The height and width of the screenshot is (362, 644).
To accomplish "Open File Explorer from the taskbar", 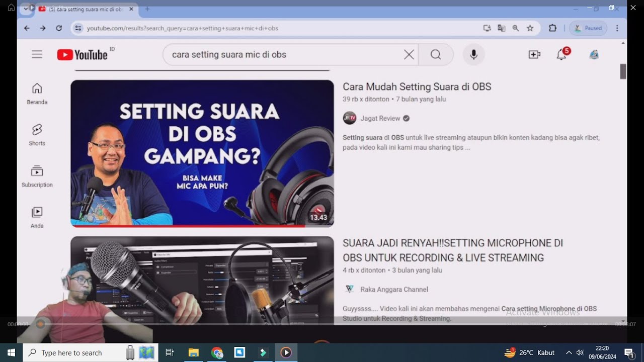I will tap(194, 352).
